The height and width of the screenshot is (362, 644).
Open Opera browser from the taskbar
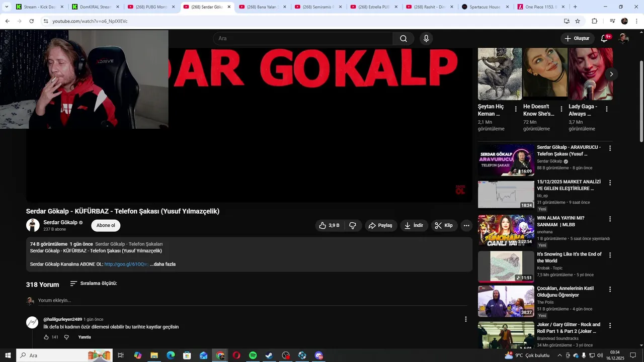[236, 355]
